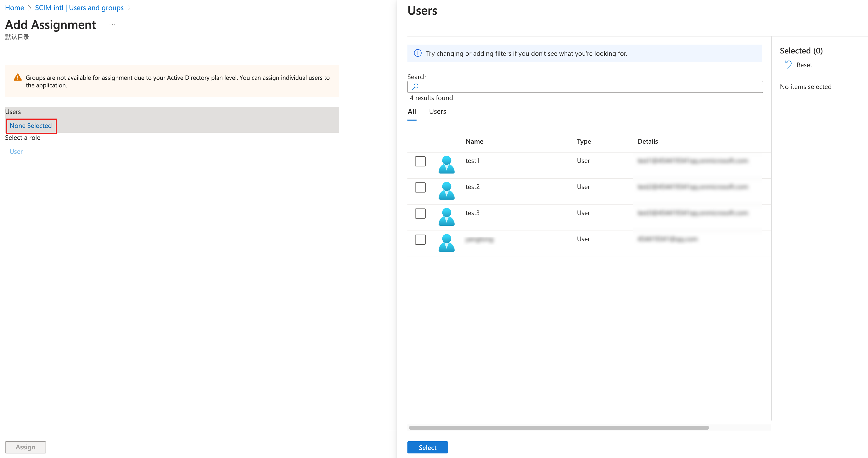Click the Details column header

647,141
